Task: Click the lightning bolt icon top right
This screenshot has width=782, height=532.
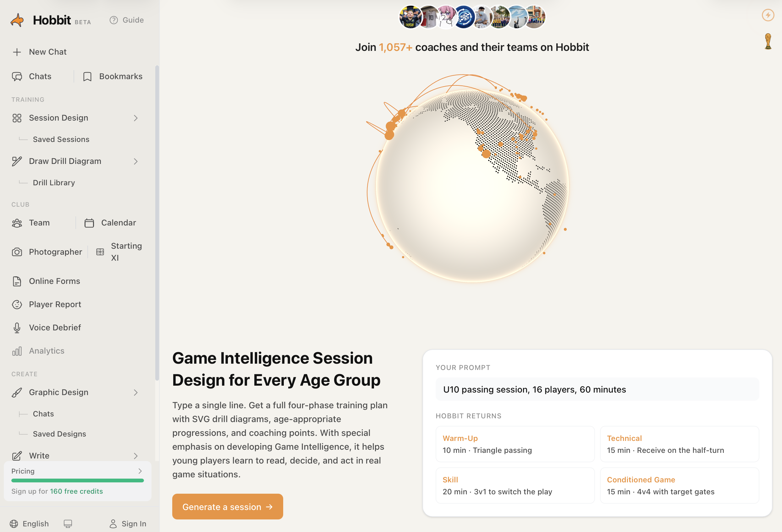Action: tap(768, 15)
